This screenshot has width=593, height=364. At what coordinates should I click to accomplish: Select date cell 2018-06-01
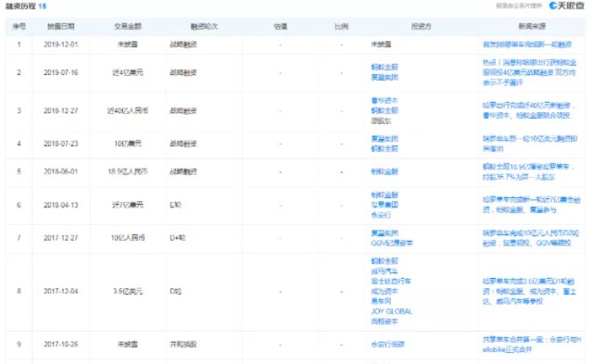(x=61, y=171)
